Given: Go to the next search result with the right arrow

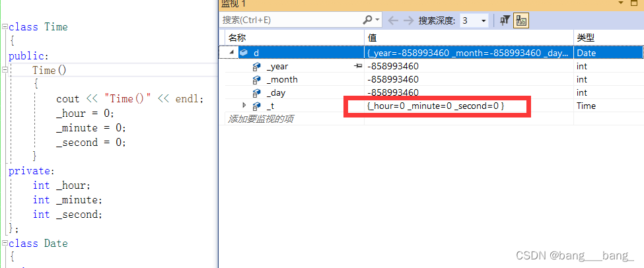Looking at the screenshot, I should [408, 20].
